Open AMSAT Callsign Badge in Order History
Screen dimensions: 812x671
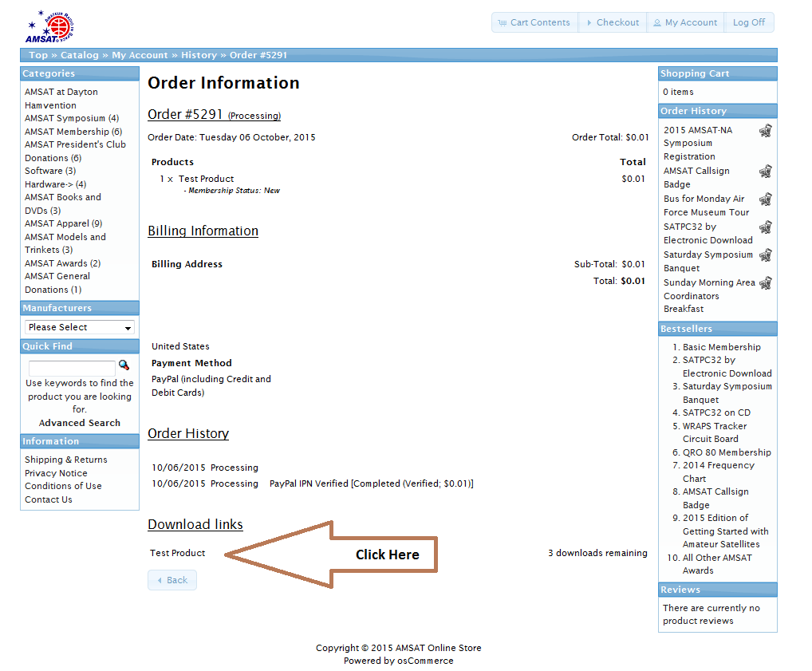click(x=696, y=177)
